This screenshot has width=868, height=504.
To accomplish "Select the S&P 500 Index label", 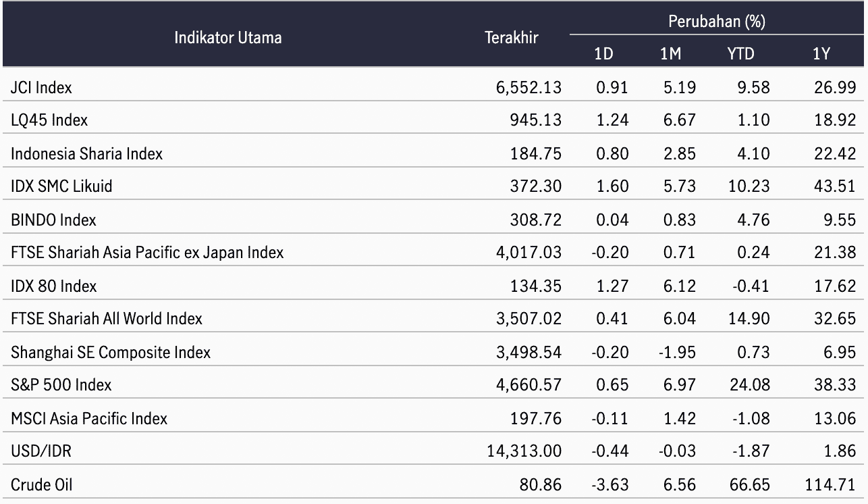I will (61, 384).
